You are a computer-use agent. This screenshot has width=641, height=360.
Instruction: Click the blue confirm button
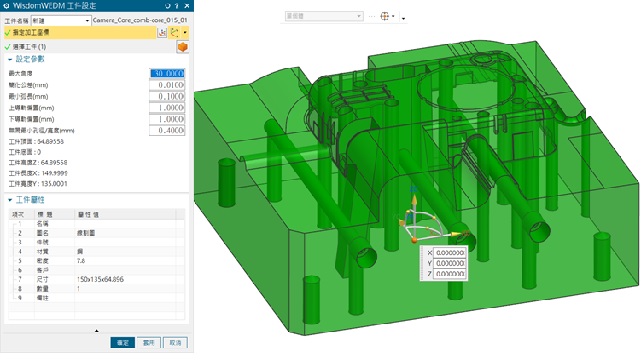click(x=123, y=343)
